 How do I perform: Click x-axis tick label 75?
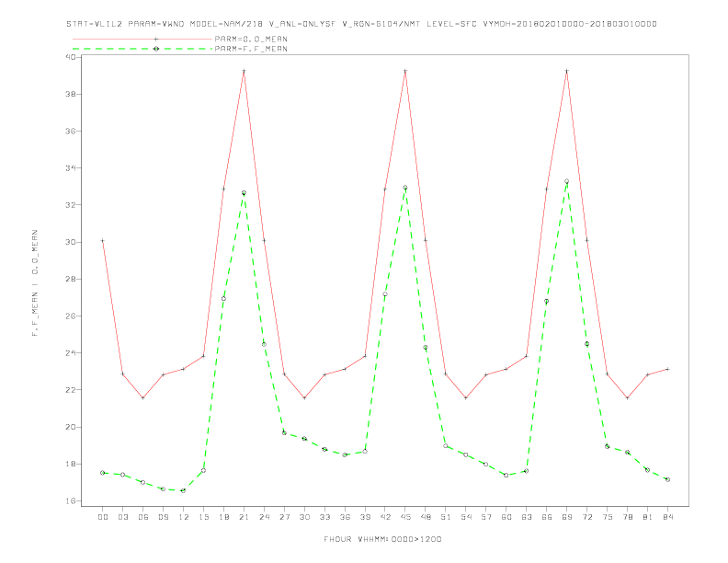coord(608,517)
